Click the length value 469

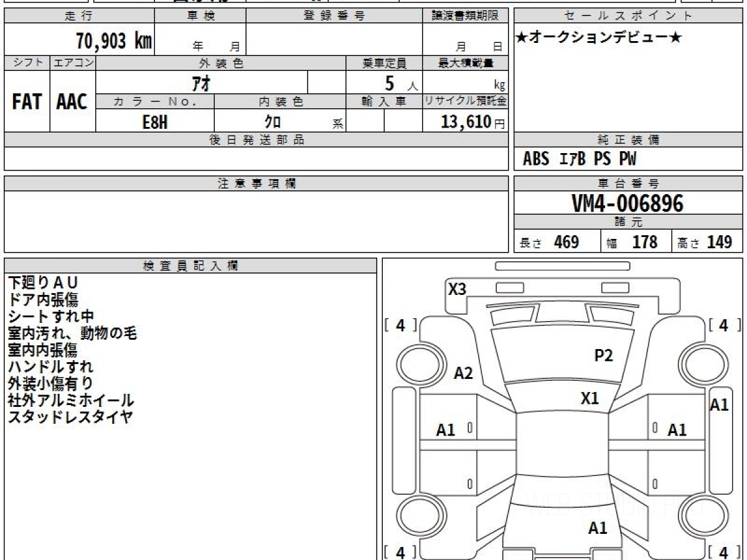coord(566,242)
